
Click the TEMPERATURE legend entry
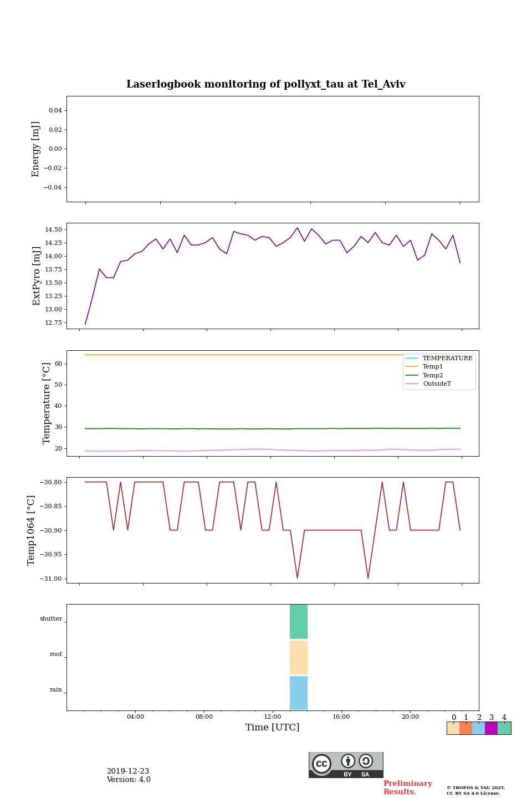tap(439, 358)
